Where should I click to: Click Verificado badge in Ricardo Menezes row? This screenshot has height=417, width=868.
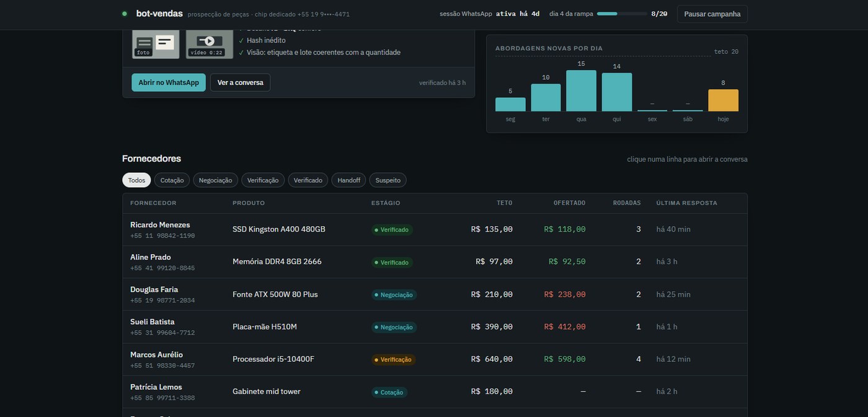pos(392,230)
